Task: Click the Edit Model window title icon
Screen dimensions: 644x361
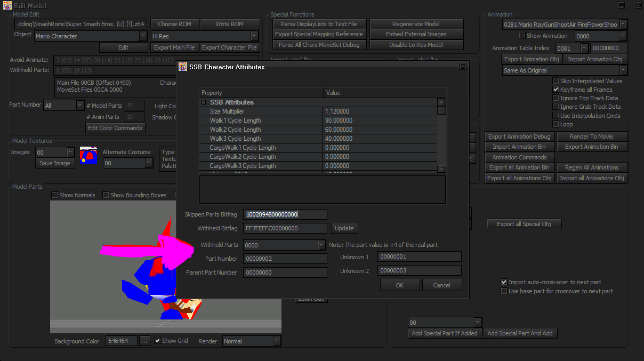Action: pyautogui.click(x=7, y=5)
